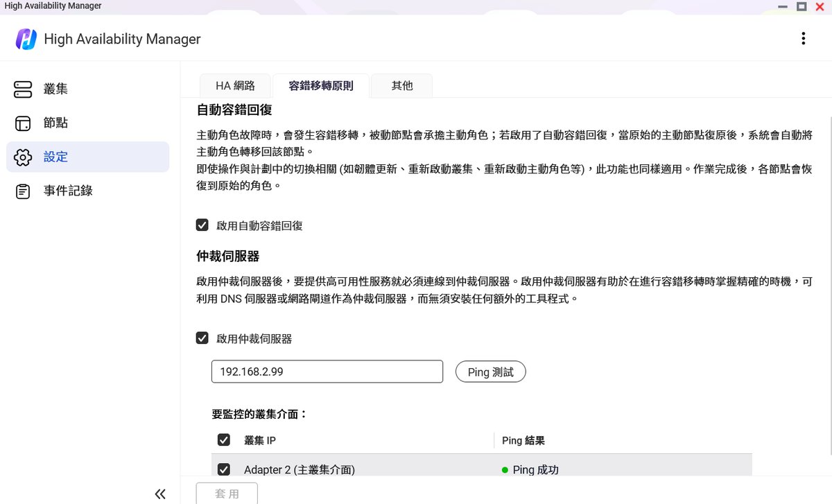Maximize the High Availability Manager window
This screenshot has height=504, width=832.
pyautogui.click(x=801, y=6)
